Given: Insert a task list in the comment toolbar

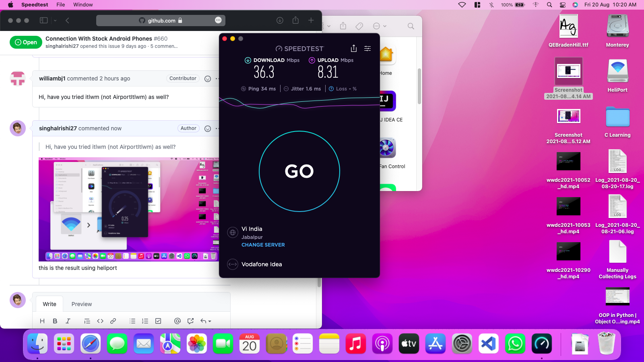Looking at the screenshot, I should 158,321.
